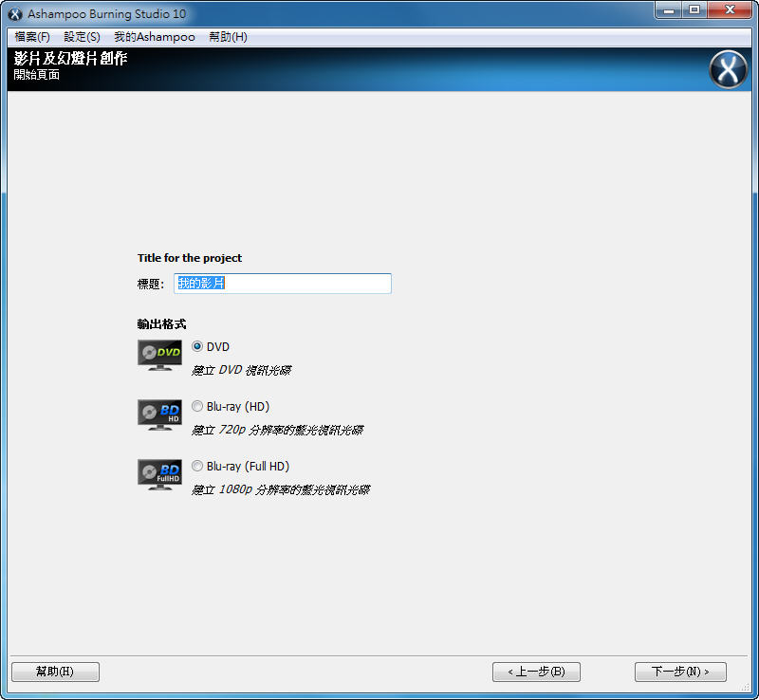Click the 下一步(N) next button
The height and width of the screenshot is (700, 759).
click(680, 672)
